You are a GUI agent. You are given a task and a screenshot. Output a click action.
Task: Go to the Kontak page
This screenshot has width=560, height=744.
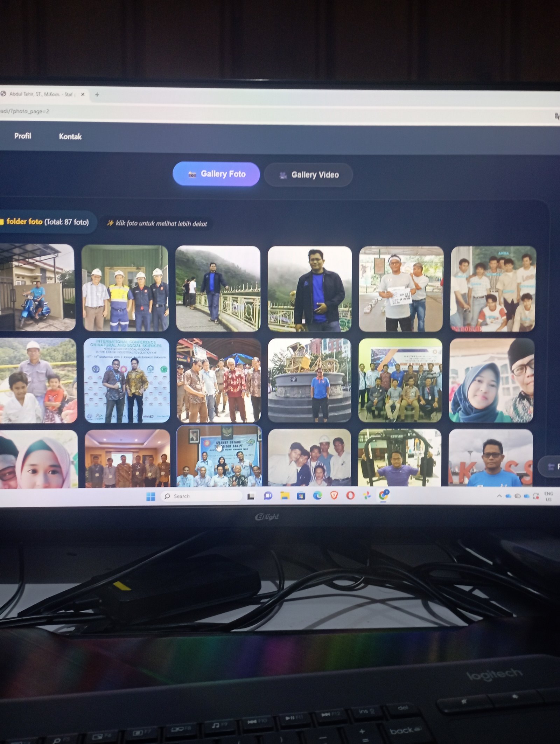tap(70, 137)
